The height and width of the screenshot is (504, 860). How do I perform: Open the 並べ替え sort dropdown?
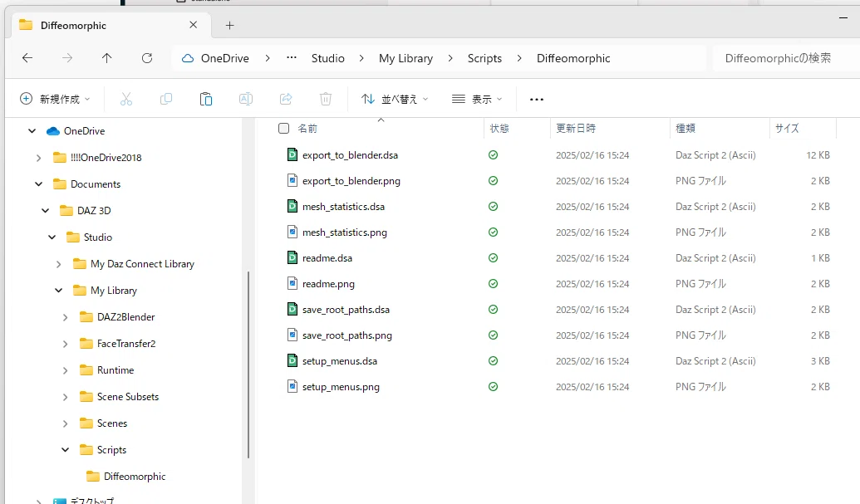[x=395, y=99]
